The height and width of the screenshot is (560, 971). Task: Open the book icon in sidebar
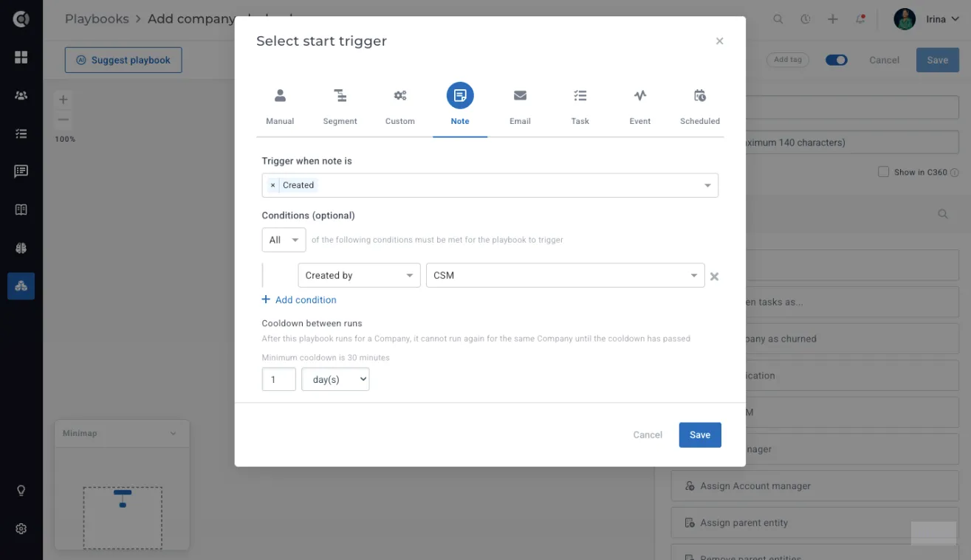click(21, 210)
